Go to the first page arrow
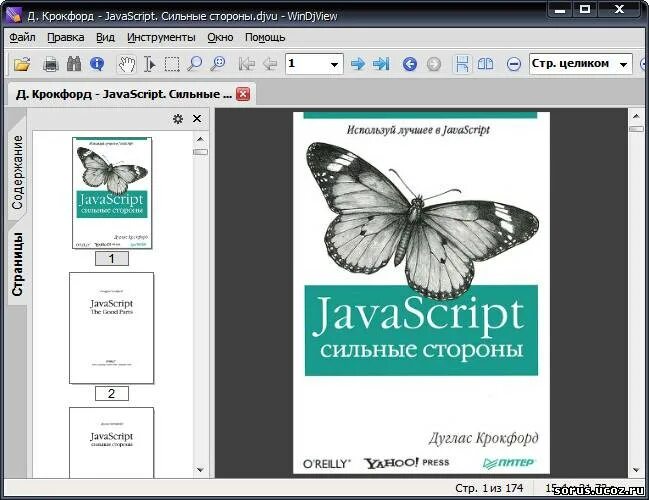 point(247,64)
